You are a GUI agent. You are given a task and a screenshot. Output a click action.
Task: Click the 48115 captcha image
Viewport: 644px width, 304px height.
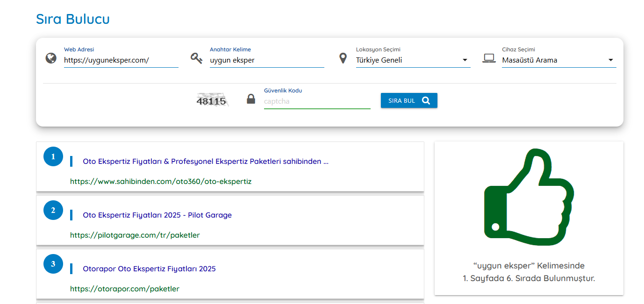[x=212, y=100]
